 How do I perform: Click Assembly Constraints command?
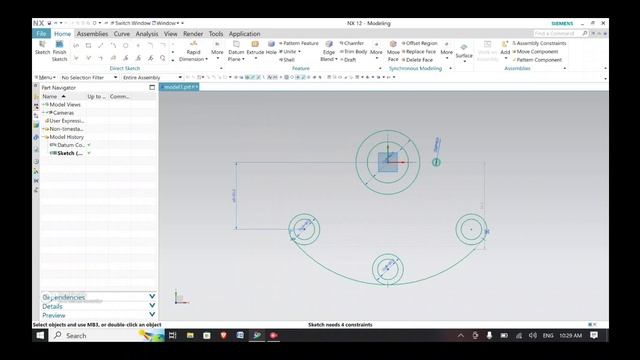[x=539, y=43]
